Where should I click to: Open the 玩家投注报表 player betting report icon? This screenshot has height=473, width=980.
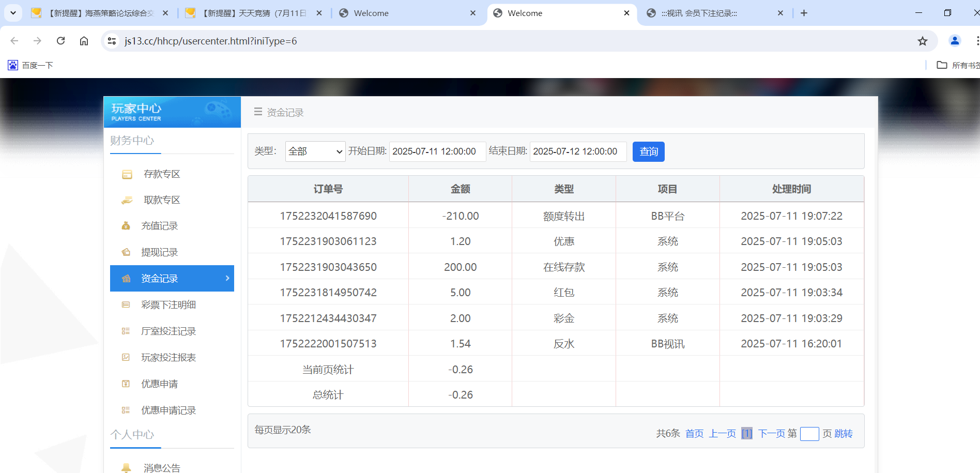[x=126, y=357]
